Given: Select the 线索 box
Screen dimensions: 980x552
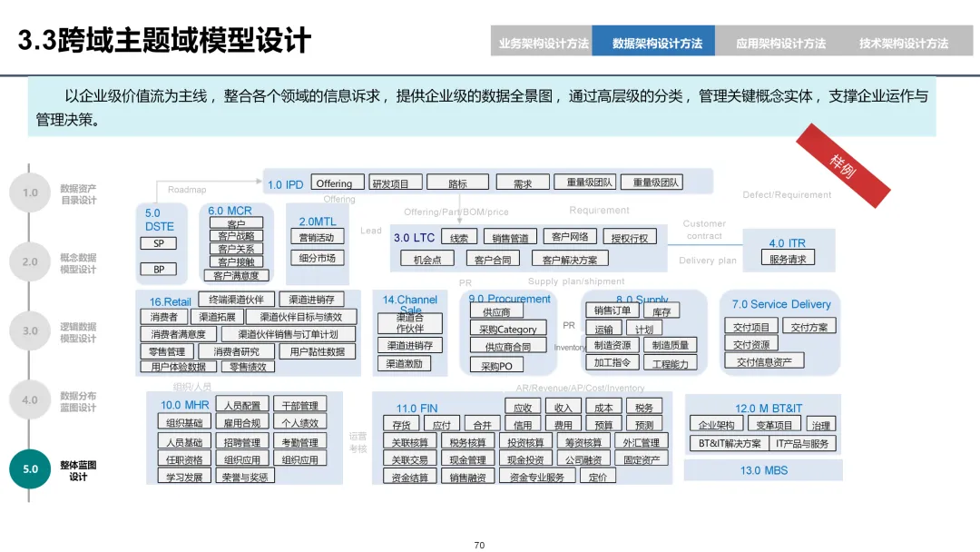Looking at the screenshot, I should point(459,238).
